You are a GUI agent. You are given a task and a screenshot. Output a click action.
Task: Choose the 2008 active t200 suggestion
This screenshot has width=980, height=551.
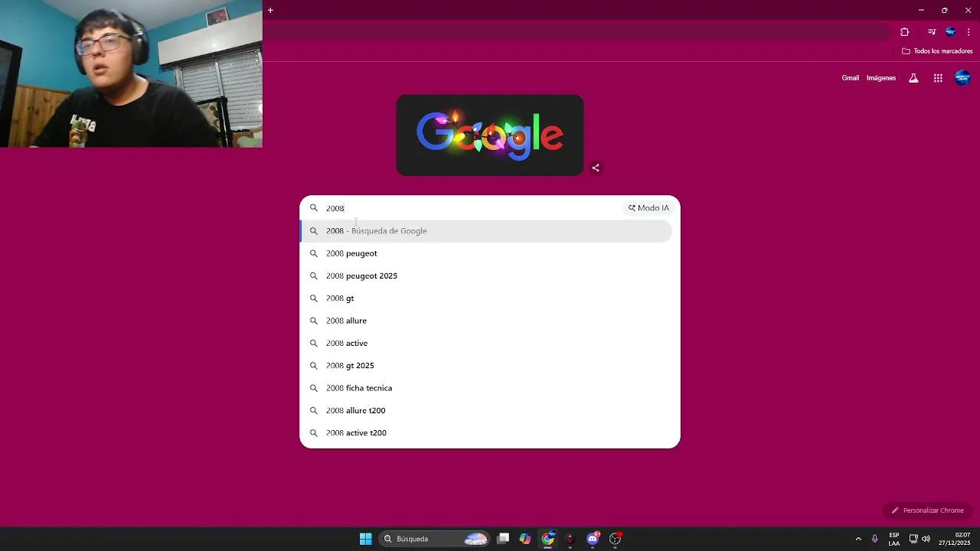point(486,433)
